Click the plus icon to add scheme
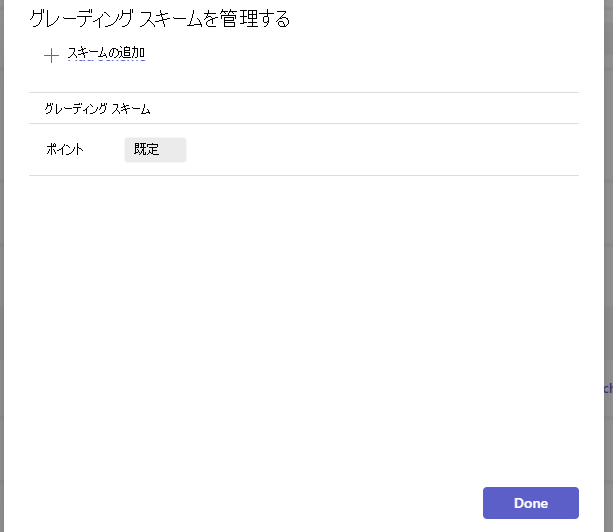The height and width of the screenshot is (532, 613). [x=51, y=56]
